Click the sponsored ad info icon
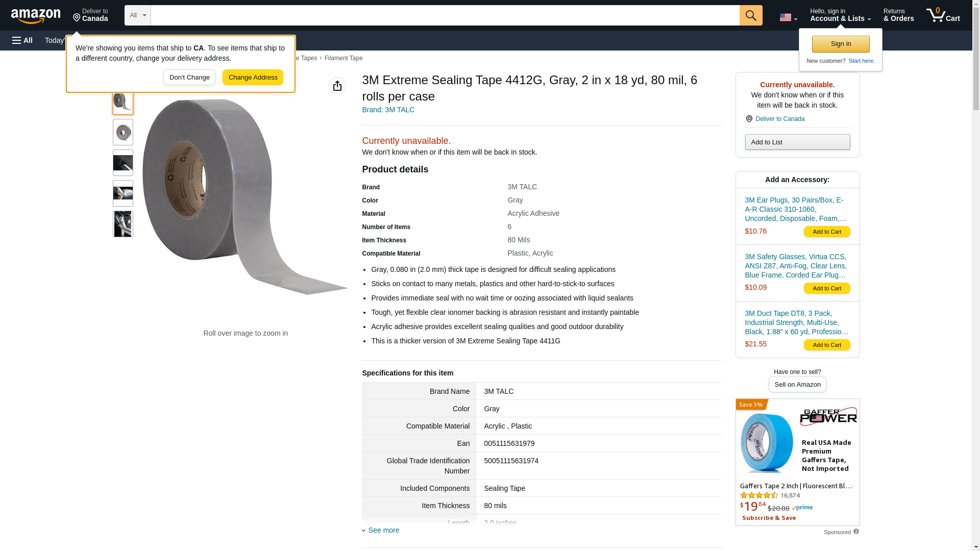Viewport: 980px width, 551px height. click(x=856, y=532)
